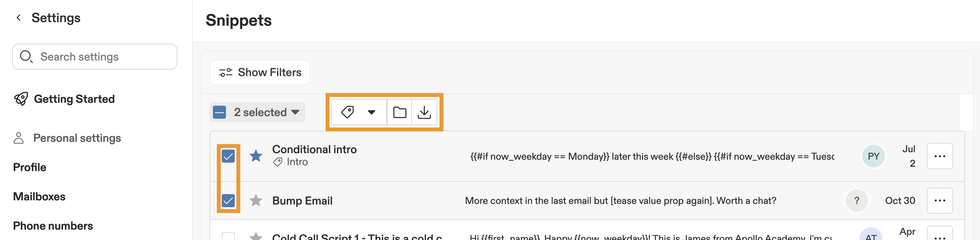Click the search magnifier in Search settings
Screen dimensions: 980x240
click(x=26, y=56)
